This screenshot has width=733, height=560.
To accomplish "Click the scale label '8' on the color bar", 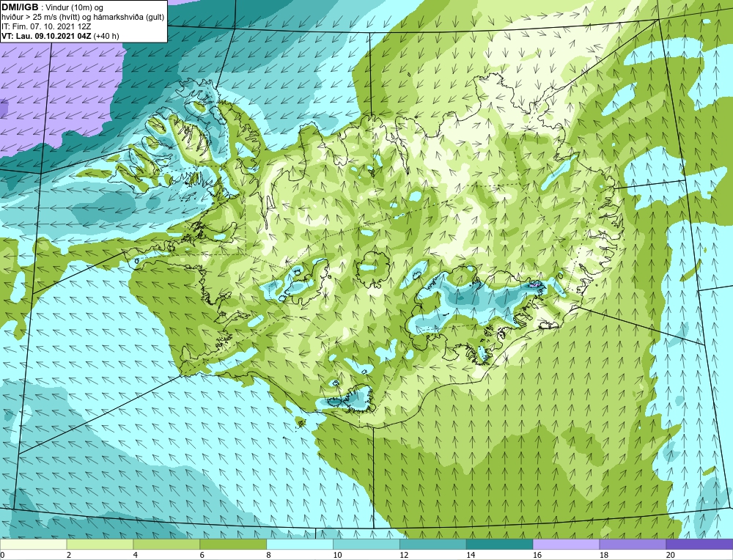I will coord(269,555).
